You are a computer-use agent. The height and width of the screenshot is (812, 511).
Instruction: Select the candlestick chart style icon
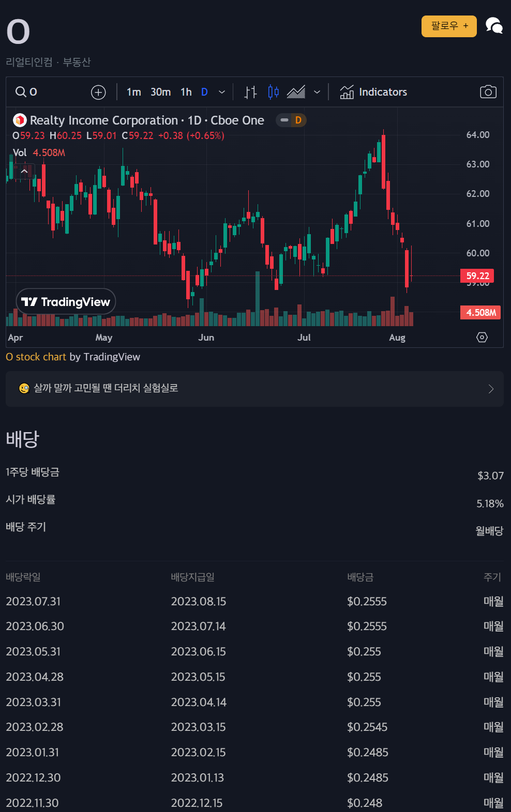pyautogui.click(x=273, y=91)
